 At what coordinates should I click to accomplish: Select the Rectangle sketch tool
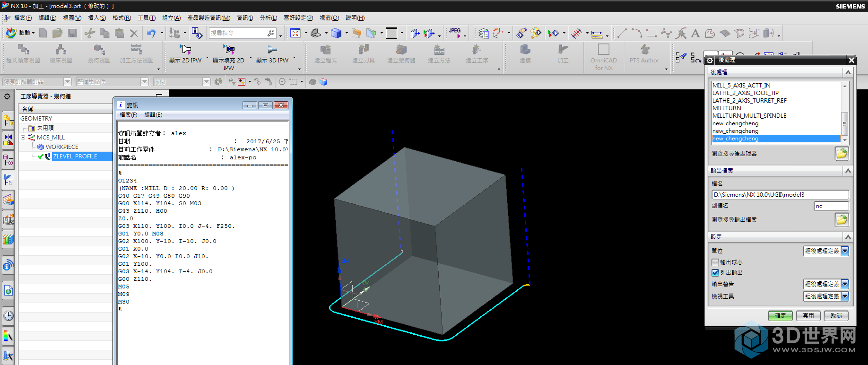tap(651, 33)
